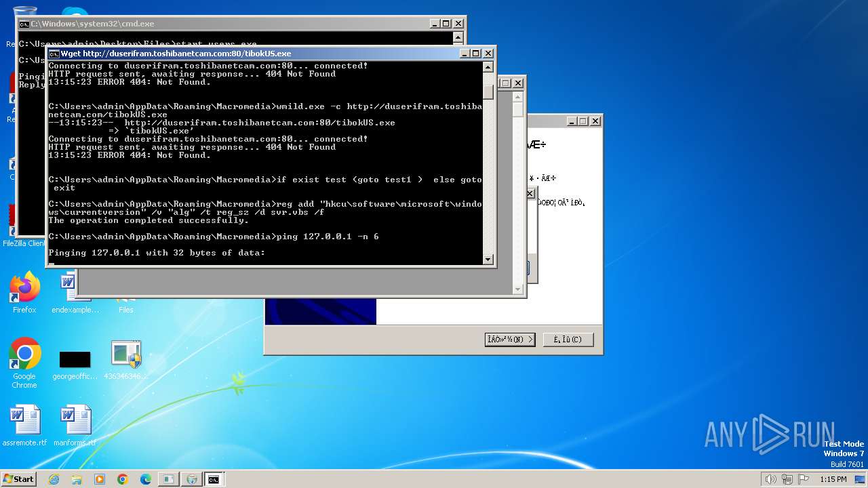The image size is (868, 488).
Task: Open the Start menu
Action: pyautogui.click(x=19, y=479)
